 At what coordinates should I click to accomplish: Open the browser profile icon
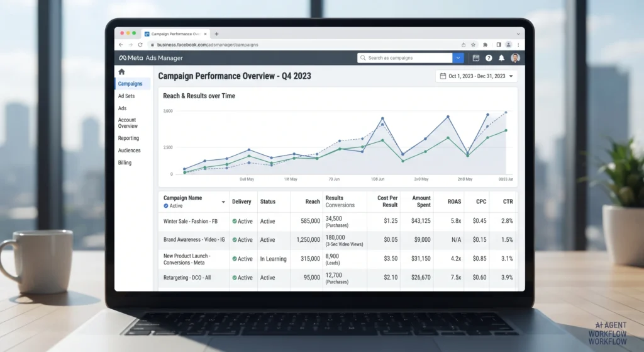tap(508, 45)
